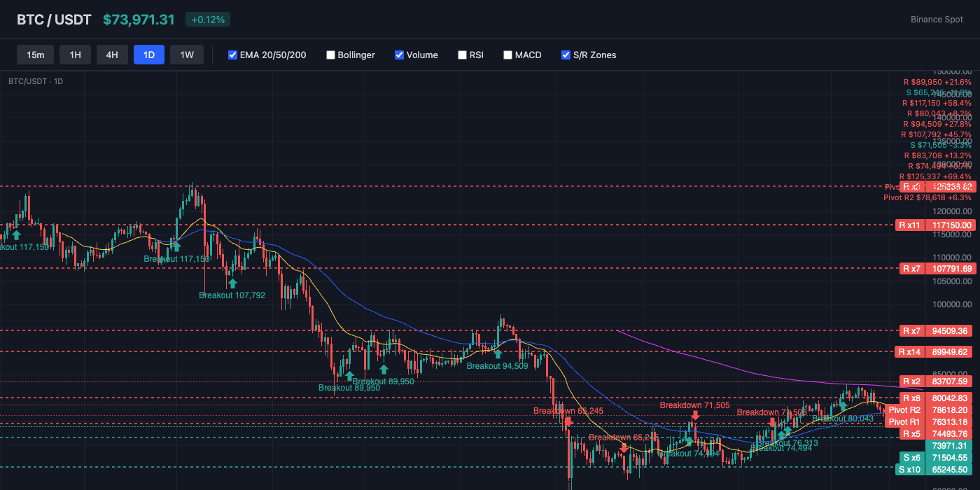Click the Binance Spot label
The width and height of the screenshot is (980, 490).
[x=937, y=20]
